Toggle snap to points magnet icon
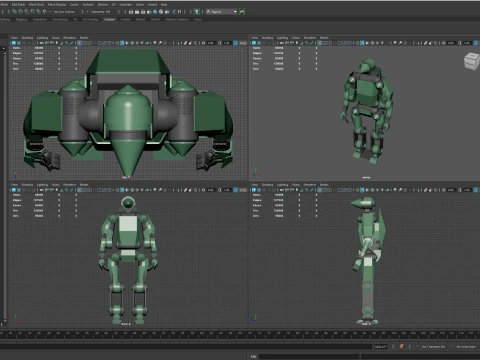The height and width of the screenshot is (360, 480). click(x=26, y=11)
